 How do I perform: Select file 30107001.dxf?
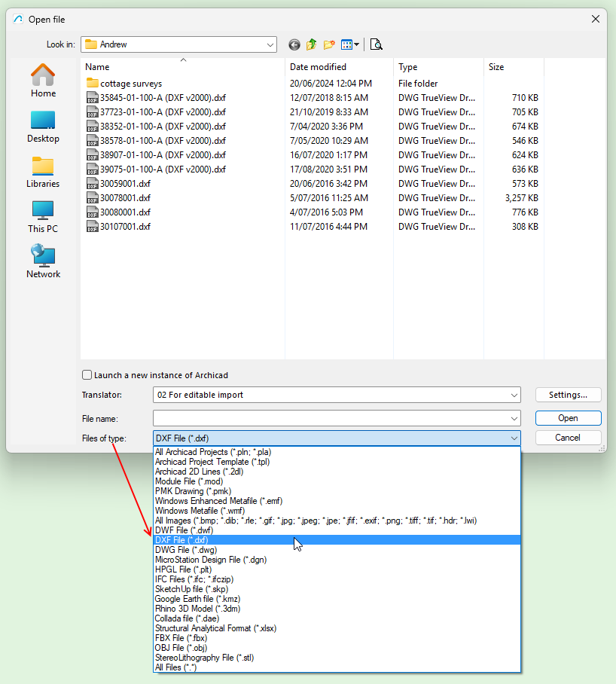click(118, 227)
